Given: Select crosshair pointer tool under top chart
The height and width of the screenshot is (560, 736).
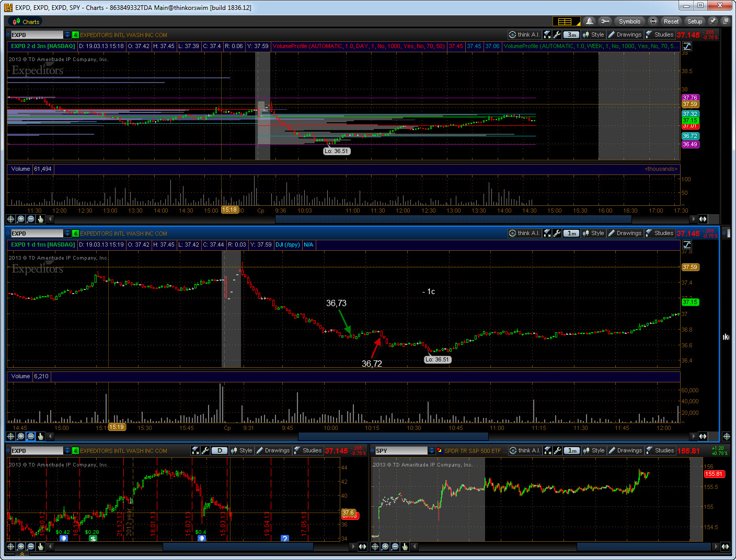Looking at the screenshot, I should coord(10,219).
